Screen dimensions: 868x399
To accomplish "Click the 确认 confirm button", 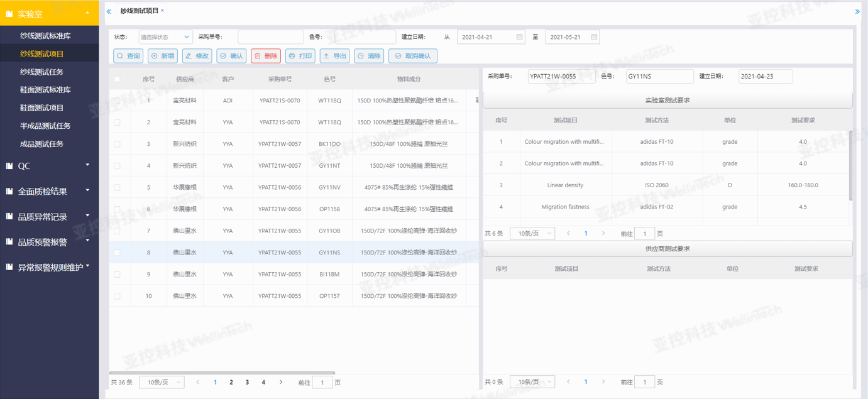I will click(231, 56).
